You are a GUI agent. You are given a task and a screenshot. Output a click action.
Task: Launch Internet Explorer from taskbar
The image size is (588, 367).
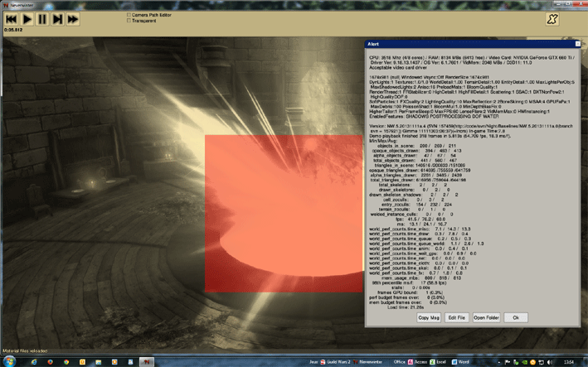34,362
